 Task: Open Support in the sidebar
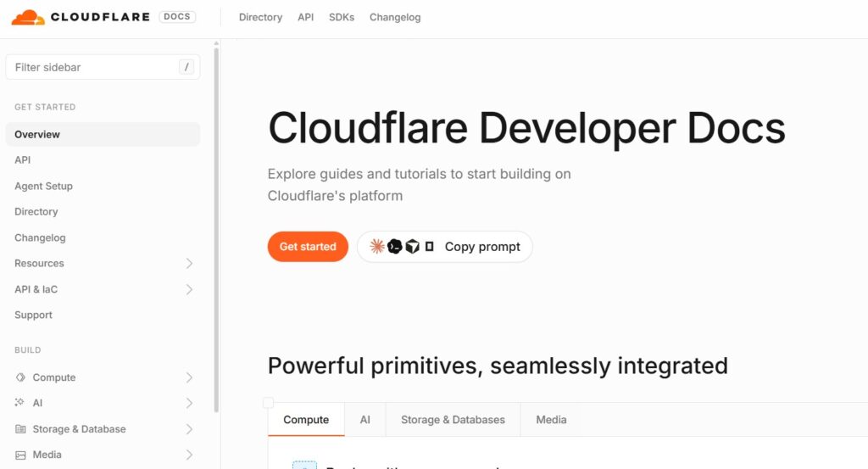pos(33,315)
